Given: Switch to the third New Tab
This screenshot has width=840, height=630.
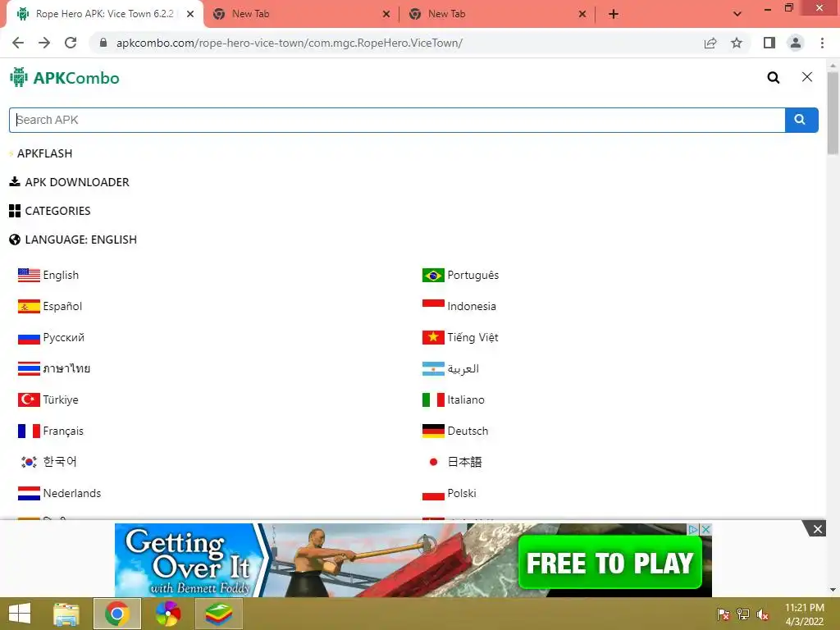Looking at the screenshot, I should pos(496,14).
